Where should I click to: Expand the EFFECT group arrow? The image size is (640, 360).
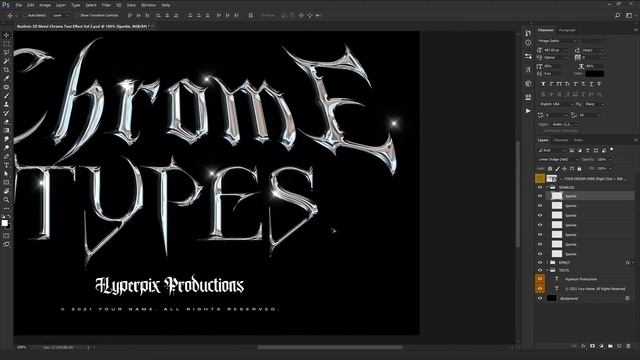pyautogui.click(x=548, y=262)
